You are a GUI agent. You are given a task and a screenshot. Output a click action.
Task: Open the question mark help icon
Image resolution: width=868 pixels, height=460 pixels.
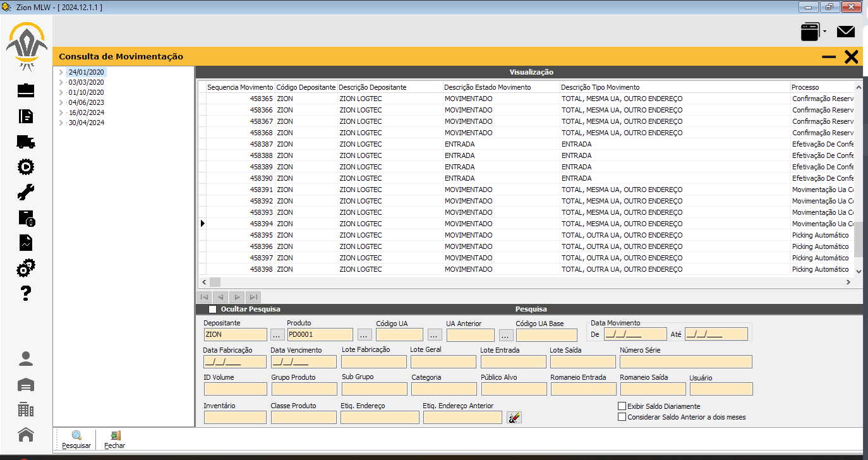tap(26, 293)
